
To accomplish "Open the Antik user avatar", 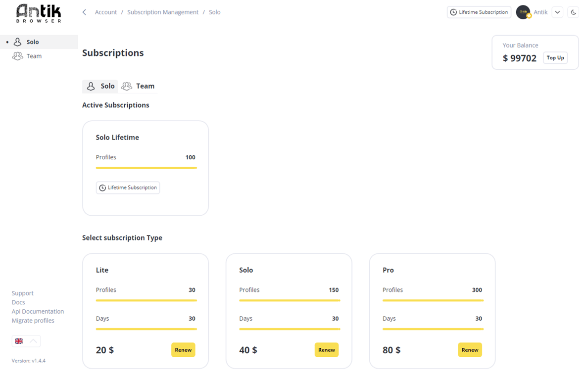I will pyautogui.click(x=523, y=12).
